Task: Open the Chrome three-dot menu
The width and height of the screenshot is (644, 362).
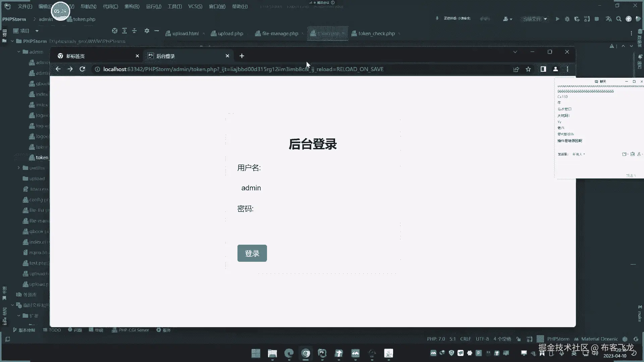Action: coord(568,69)
